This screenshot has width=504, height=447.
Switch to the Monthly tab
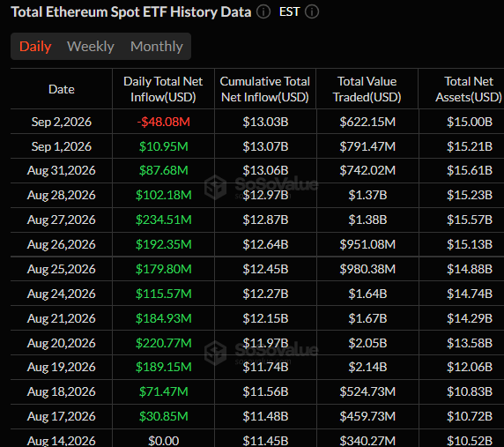[x=157, y=47]
